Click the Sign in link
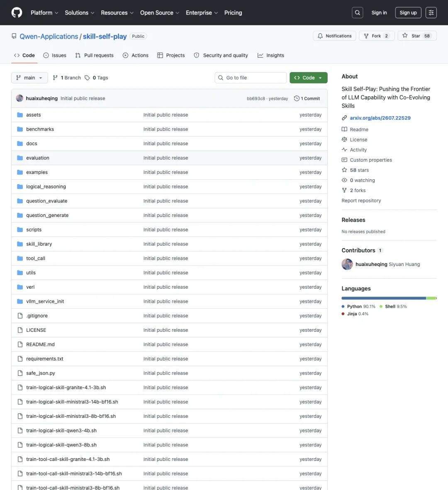Viewport: 448px width, 490px height. (x=379, y=12)
